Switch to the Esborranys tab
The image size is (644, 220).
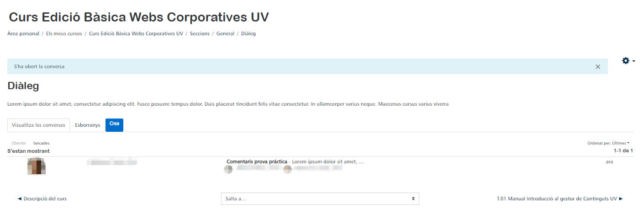point(88,125)
